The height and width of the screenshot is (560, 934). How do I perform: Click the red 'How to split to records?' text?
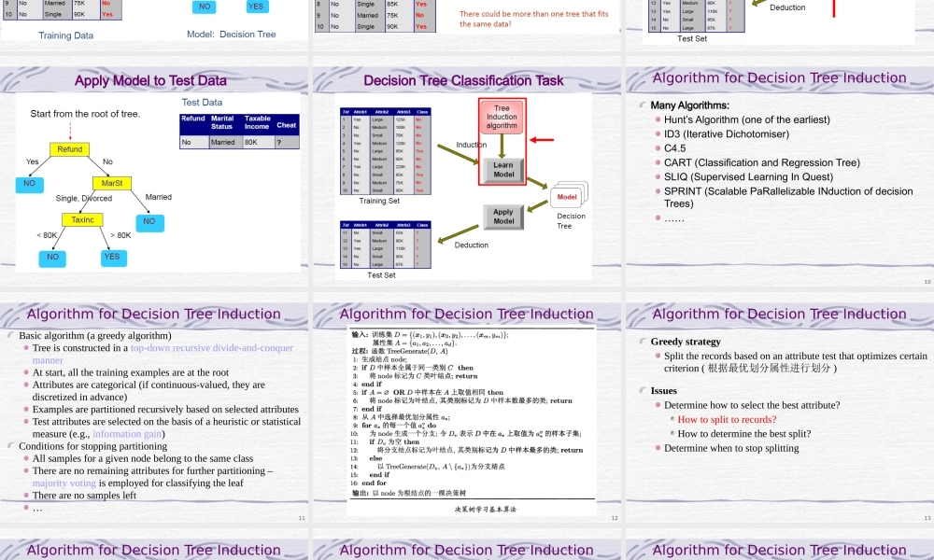727,420
